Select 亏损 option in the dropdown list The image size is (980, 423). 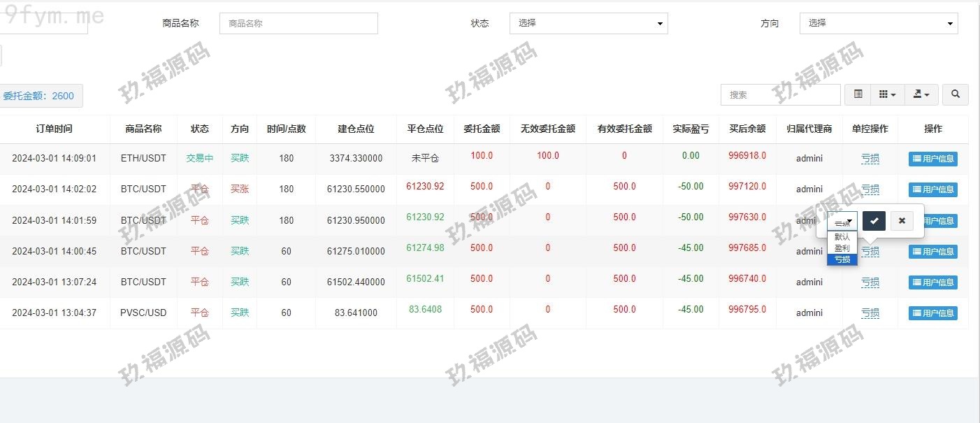pos(842,259)
